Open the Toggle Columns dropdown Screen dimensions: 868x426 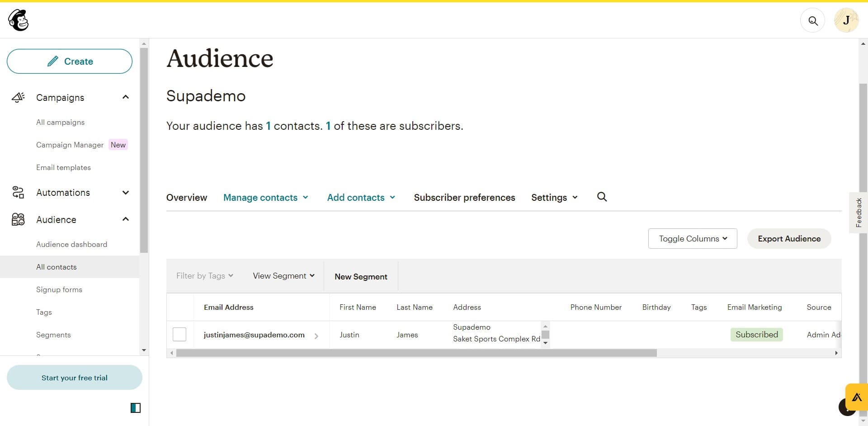click(x=692, y=238)
